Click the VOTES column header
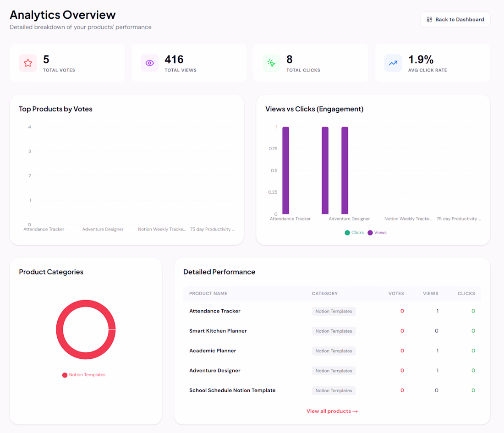 tap(396, 294)
